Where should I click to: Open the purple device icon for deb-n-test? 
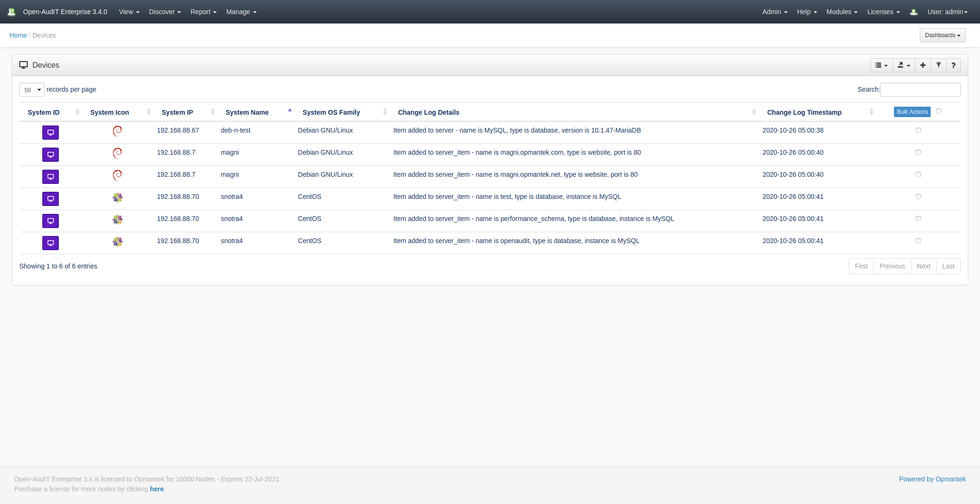tap(50, 133)
